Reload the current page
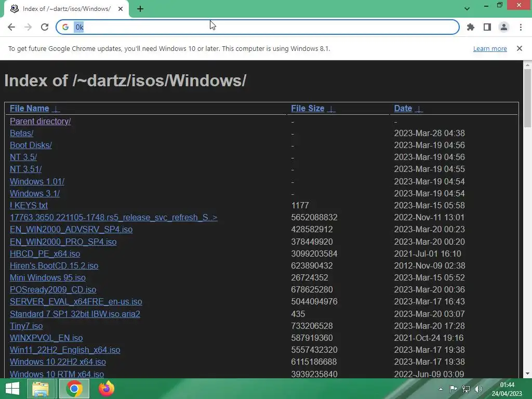 45,27
